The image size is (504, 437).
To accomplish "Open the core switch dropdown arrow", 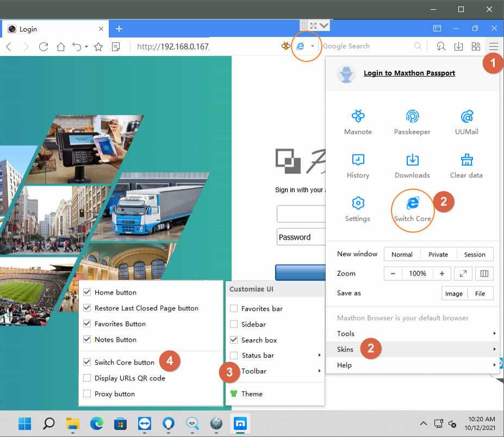I will pyautogui.click(x=313, y=47).
